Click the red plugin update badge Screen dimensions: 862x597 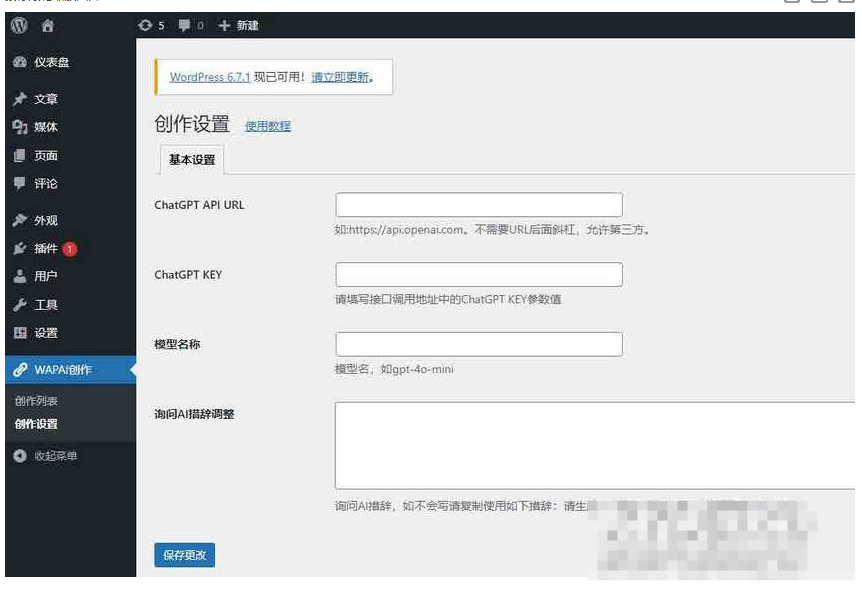pyautogui.click(x=70, y=249)
